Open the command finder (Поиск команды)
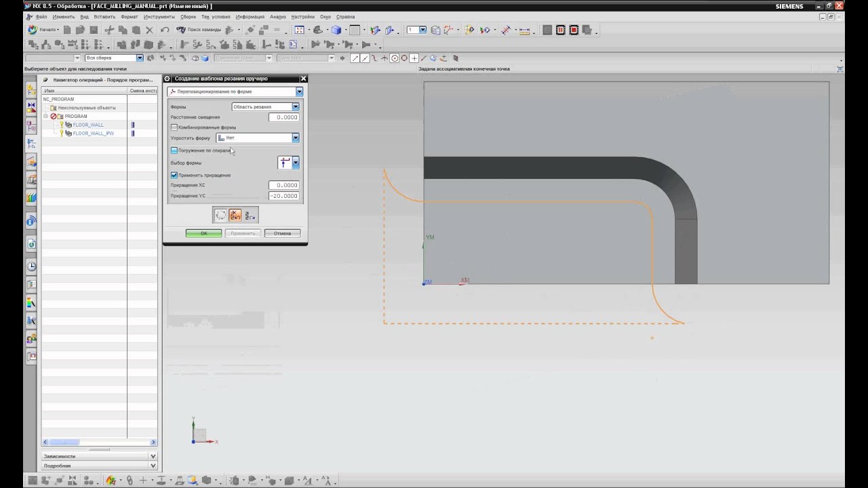Screen dimensions: 868x488 click(x=199, y=30)
